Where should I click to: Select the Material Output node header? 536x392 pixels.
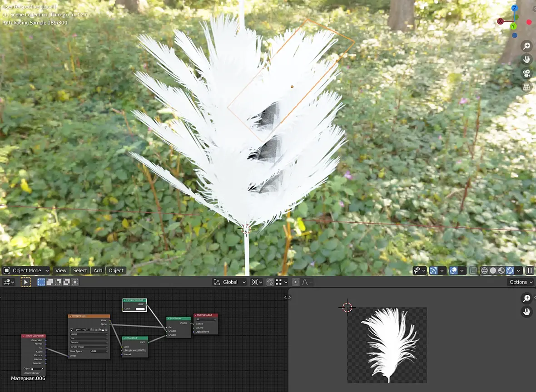tap(206, 315)
